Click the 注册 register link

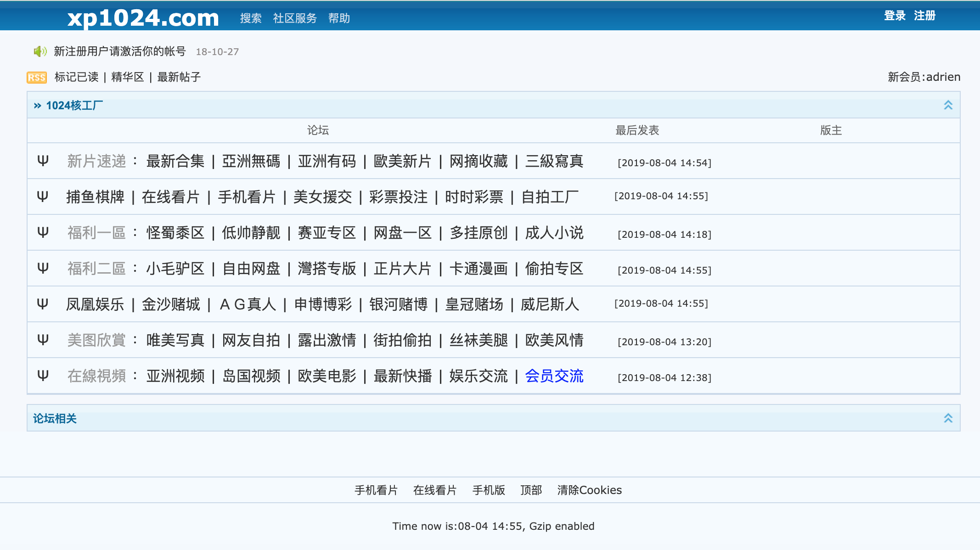(x=924, y=16)
